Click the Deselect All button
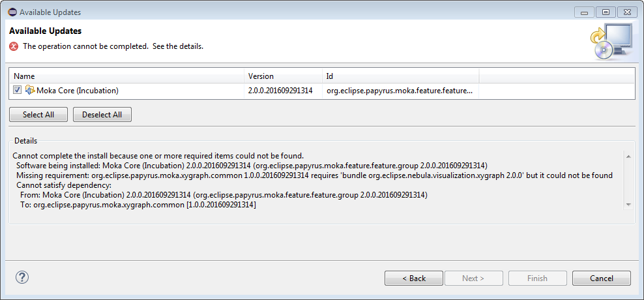644x300 pixels. pyautogui.click(x=102, y=115)
